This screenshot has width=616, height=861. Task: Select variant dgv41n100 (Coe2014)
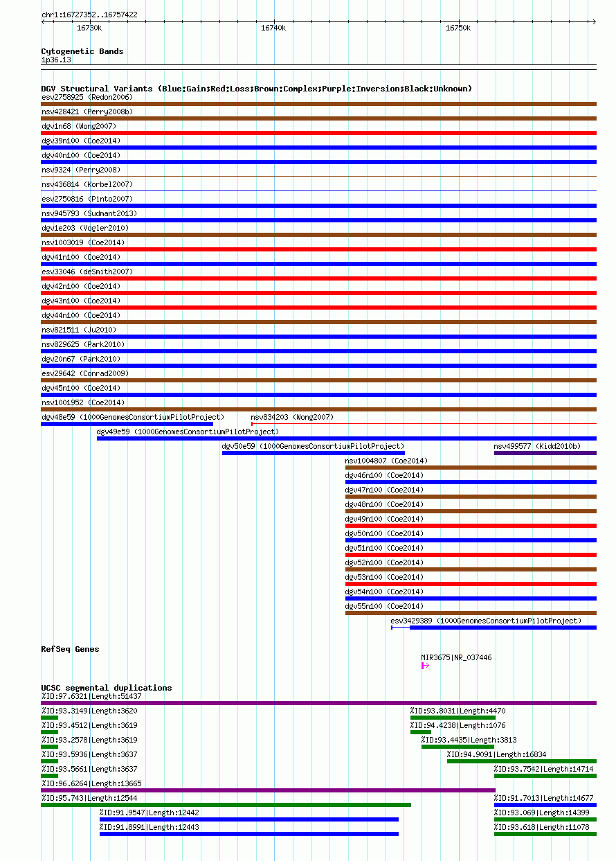click(80, 257)
